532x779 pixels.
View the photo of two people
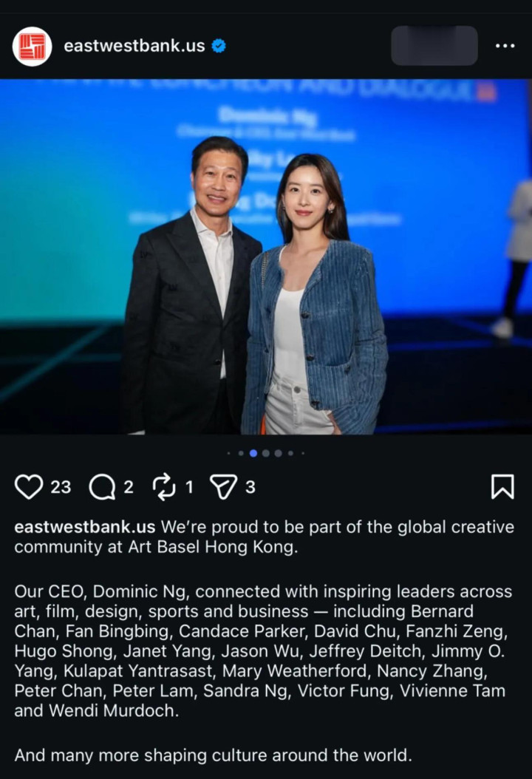(x=266, y=257)
